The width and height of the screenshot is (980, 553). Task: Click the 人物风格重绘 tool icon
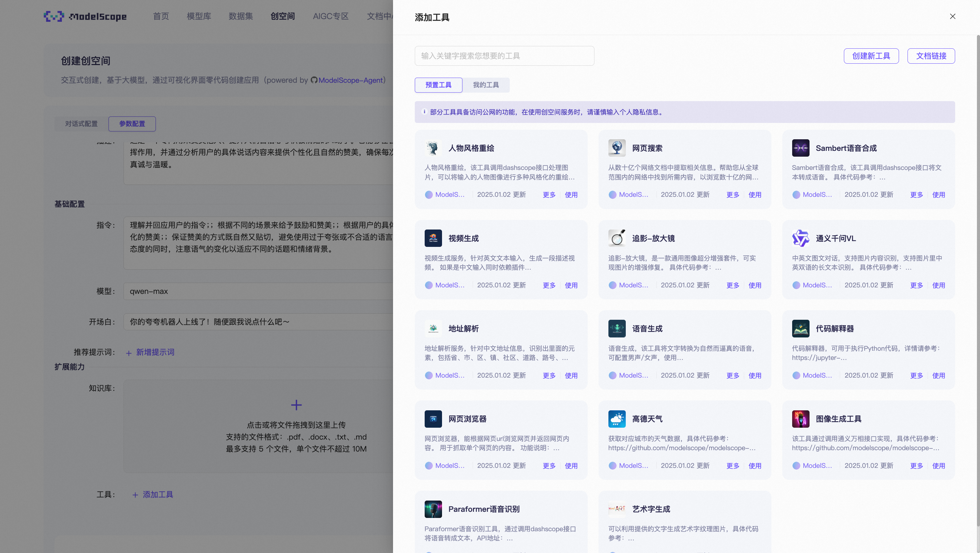point(433,148)
